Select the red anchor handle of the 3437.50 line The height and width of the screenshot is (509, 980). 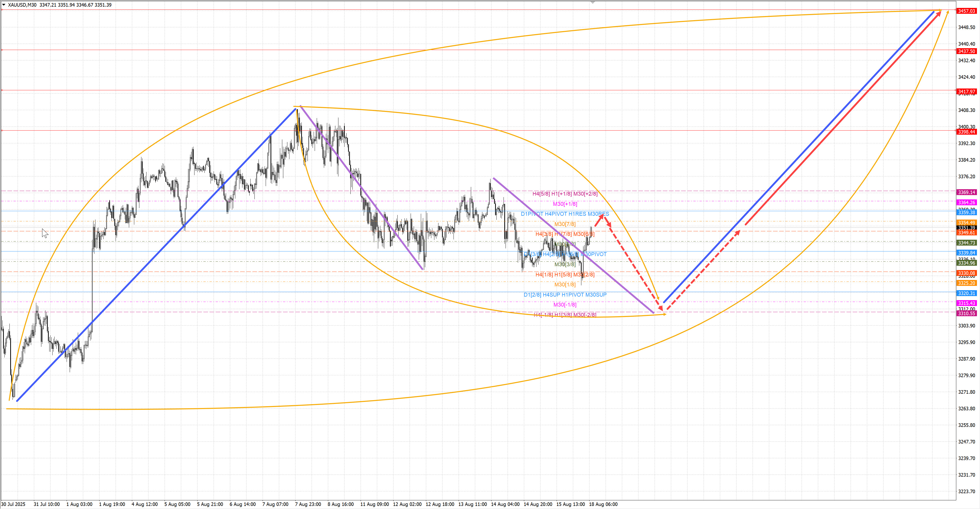[x=2, y=50]
